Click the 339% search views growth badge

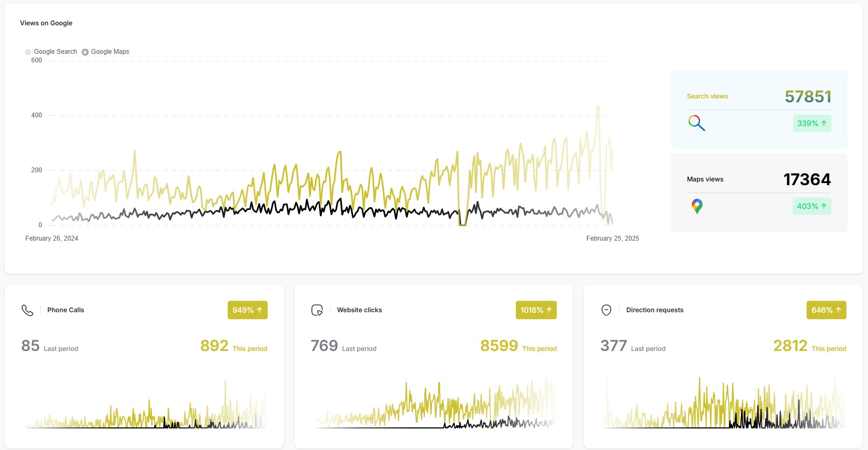[811, 123]
